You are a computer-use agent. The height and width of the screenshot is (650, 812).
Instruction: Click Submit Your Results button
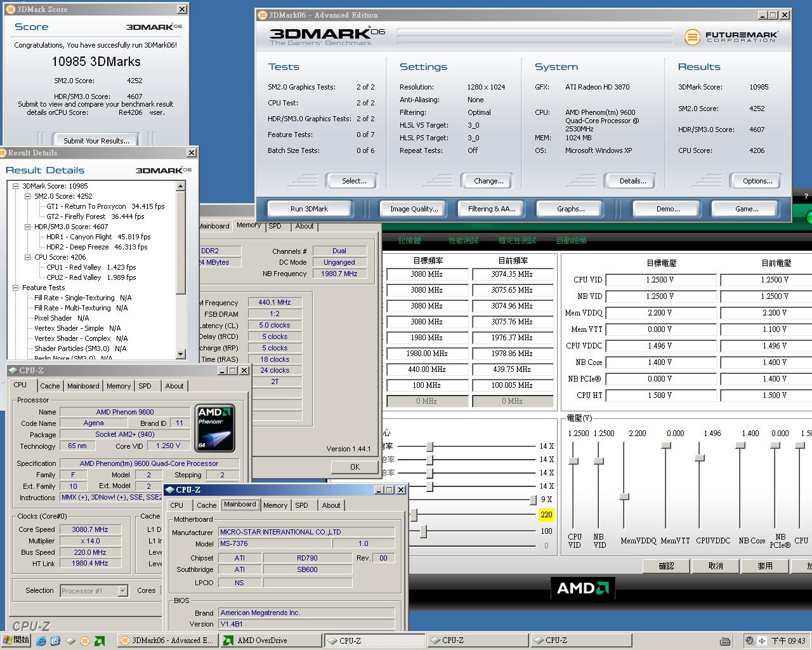[96, 141]
